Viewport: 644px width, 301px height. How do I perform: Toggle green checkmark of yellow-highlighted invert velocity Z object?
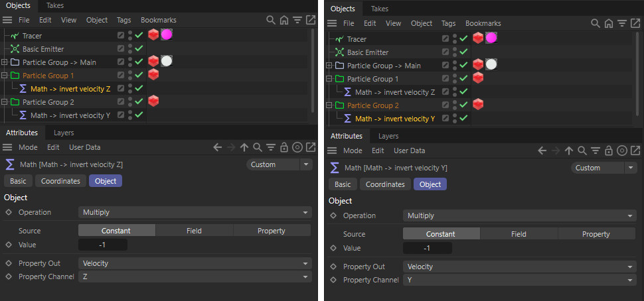139,89
